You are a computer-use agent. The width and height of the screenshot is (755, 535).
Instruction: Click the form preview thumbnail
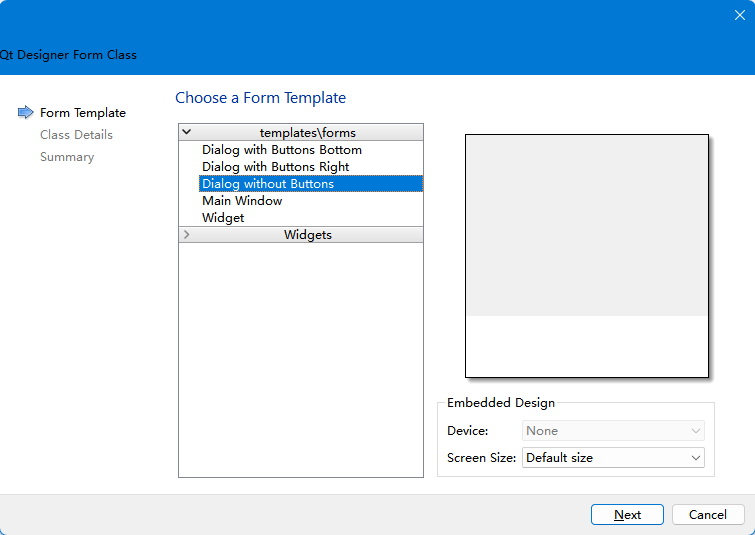(587, 255)
